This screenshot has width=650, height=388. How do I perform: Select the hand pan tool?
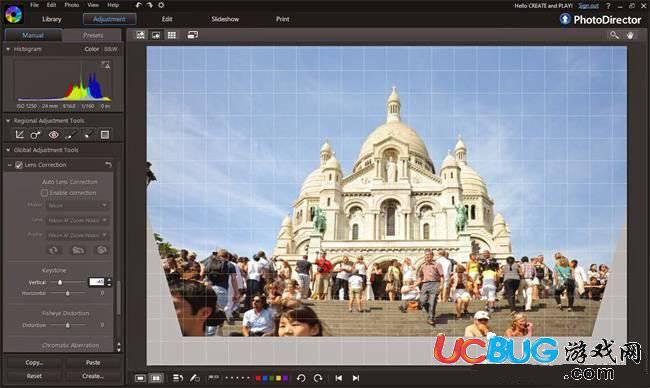tap(631, 35)
